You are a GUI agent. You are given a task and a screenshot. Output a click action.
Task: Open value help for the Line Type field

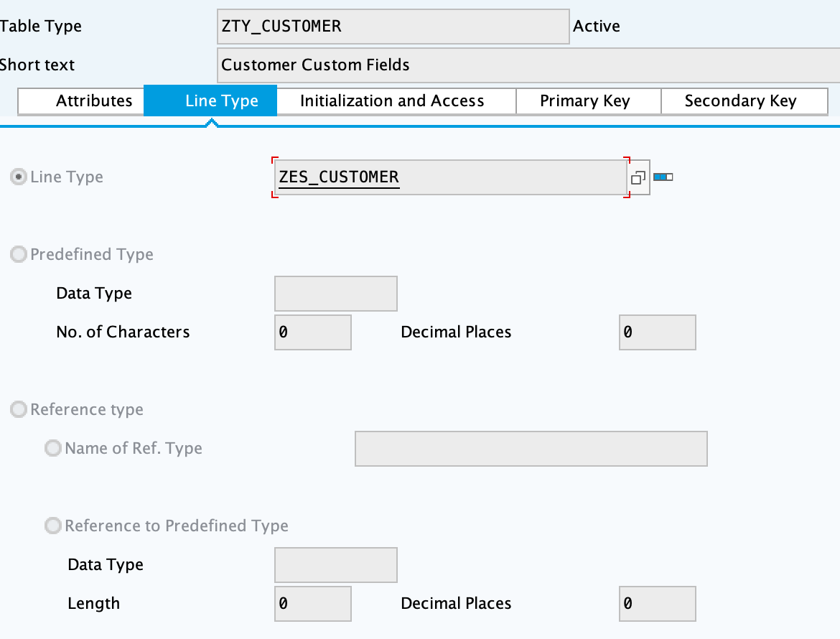click(638, 177)
